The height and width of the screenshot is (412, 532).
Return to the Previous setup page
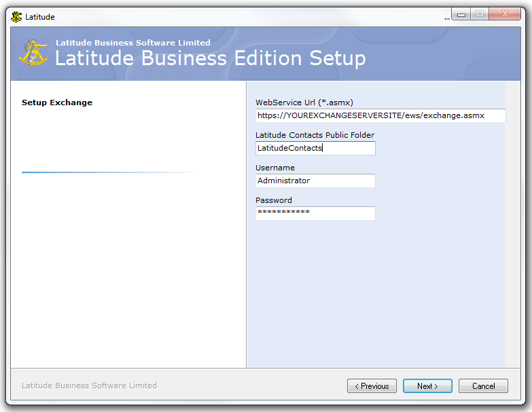point(372,386)
